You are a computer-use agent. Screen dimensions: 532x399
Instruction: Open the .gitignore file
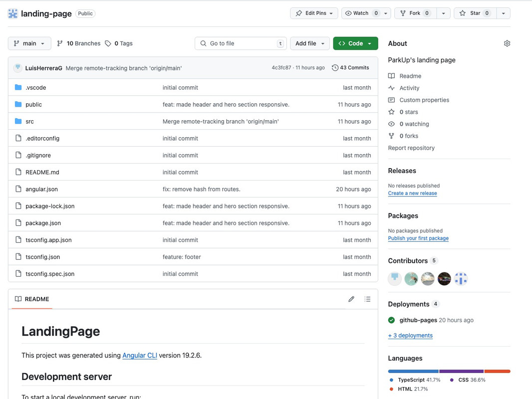38,155
